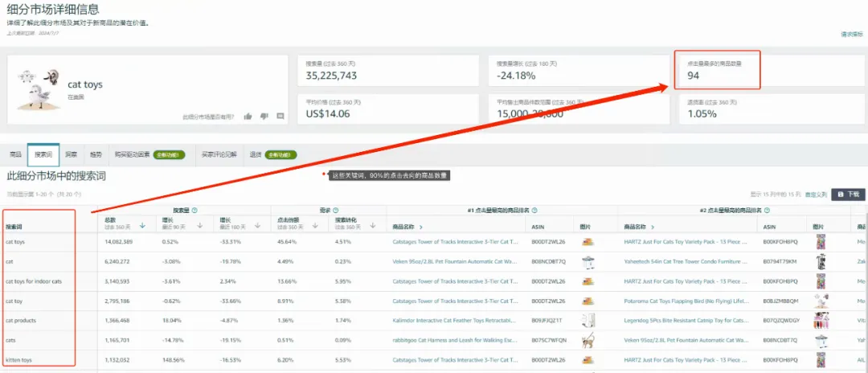
Task: Click Catstages thumbnail in cat toys row
Action: click(x=588, y=242)
